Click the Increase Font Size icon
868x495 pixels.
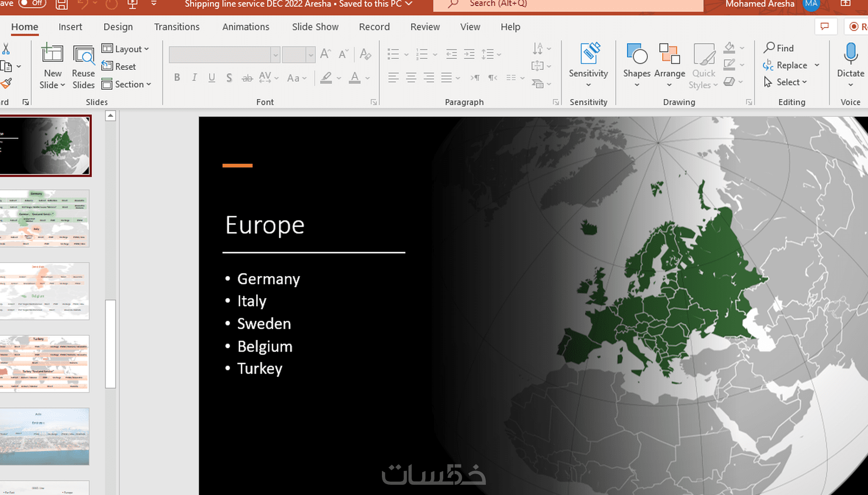point(325,54)
